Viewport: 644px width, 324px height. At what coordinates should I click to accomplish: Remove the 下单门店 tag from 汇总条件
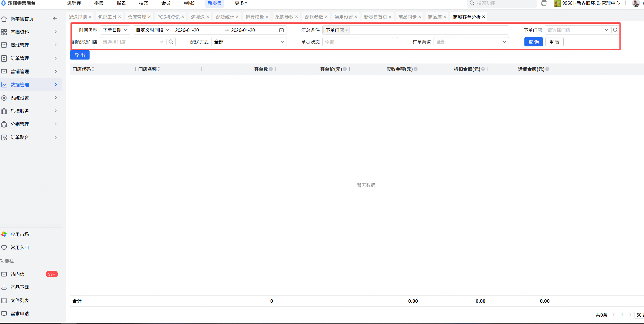347,30
